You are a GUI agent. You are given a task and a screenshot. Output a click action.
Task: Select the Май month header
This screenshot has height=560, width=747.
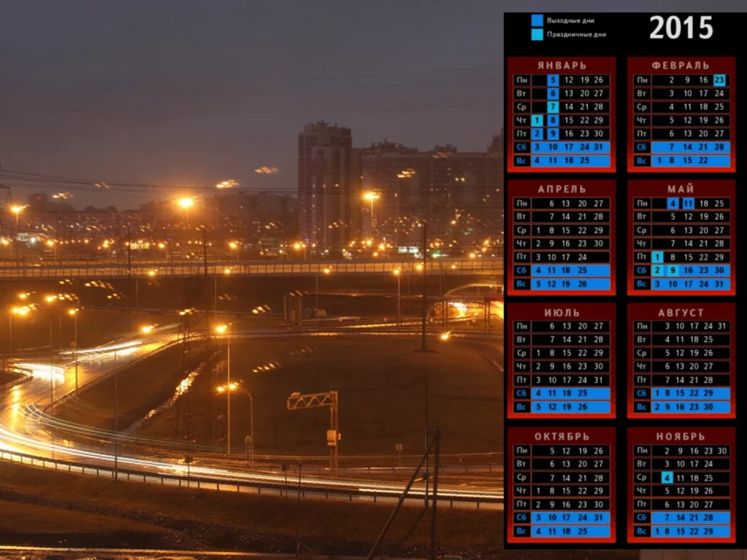pyautogui.click(x=681, y=189)
